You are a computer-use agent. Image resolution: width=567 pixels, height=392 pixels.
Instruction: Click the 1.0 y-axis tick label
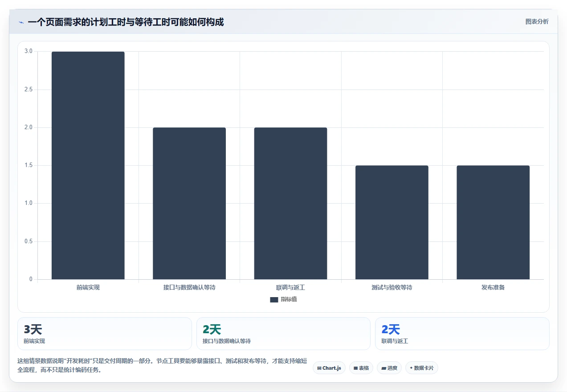29,203
